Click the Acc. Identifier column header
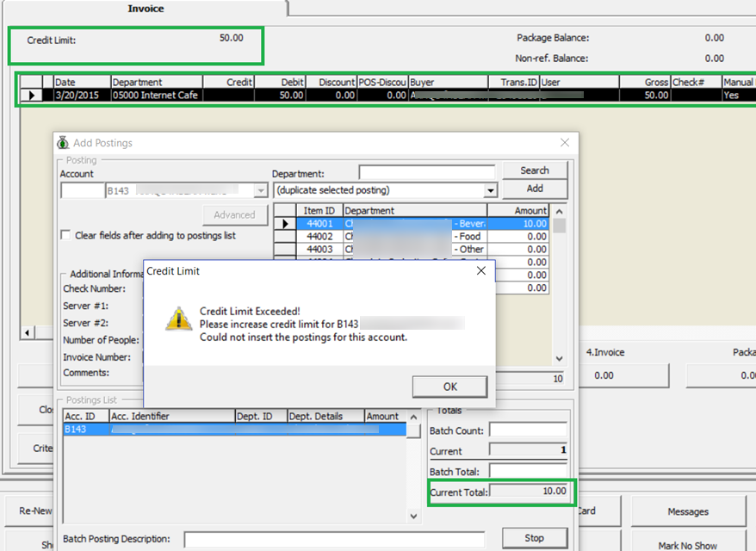The width and height of the screenshot is (756, 551). pos(172,416)
